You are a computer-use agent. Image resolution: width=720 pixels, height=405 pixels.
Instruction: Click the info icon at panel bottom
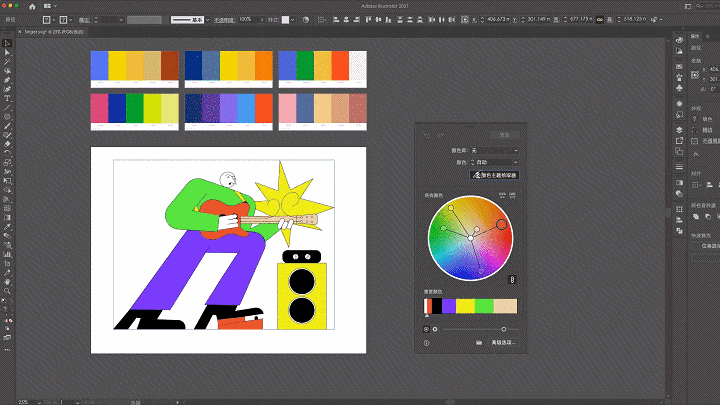(x=427, y=343)
